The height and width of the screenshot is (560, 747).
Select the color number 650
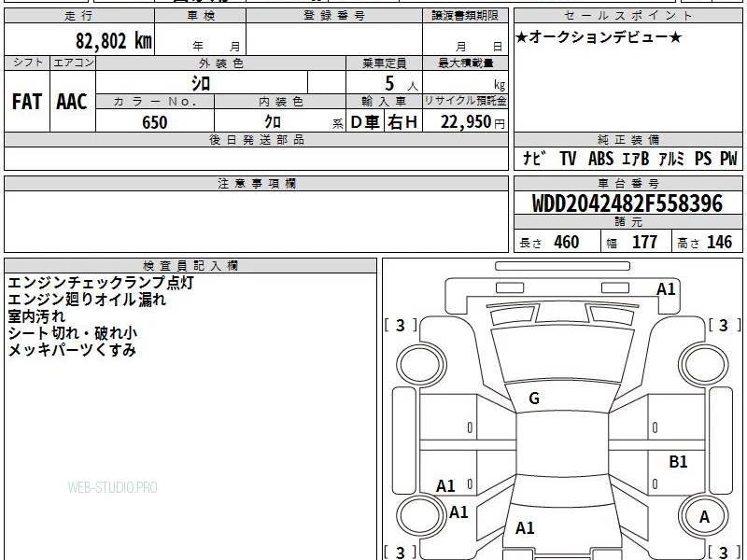coord(155,122)
